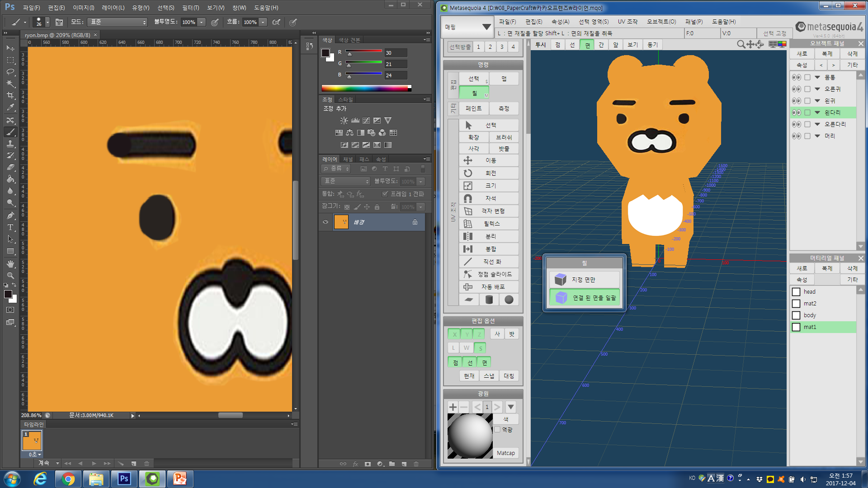Click the cylinder primitive icon in Metasequoia

click(x=489, y=300)
